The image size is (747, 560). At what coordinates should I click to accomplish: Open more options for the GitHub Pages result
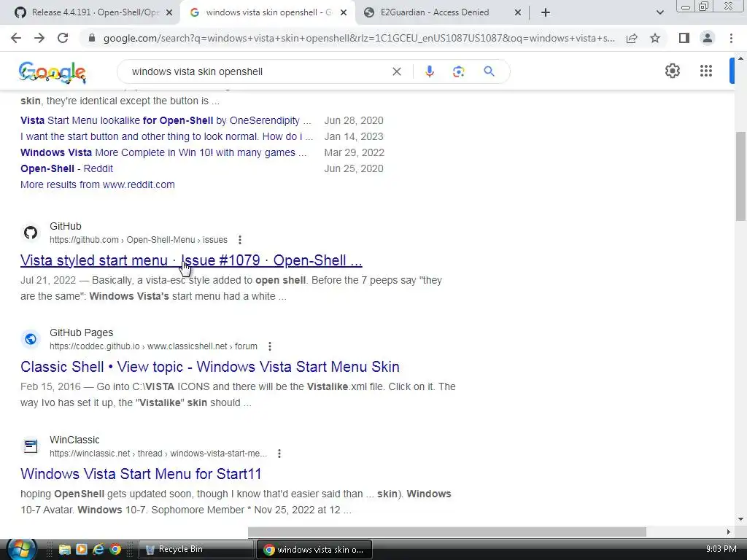pyautogui.click(x=270, y=346)
